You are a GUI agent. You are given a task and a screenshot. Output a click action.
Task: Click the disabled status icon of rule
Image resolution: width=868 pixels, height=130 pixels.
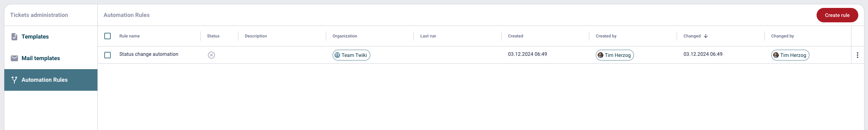click(x=211, y=55)
